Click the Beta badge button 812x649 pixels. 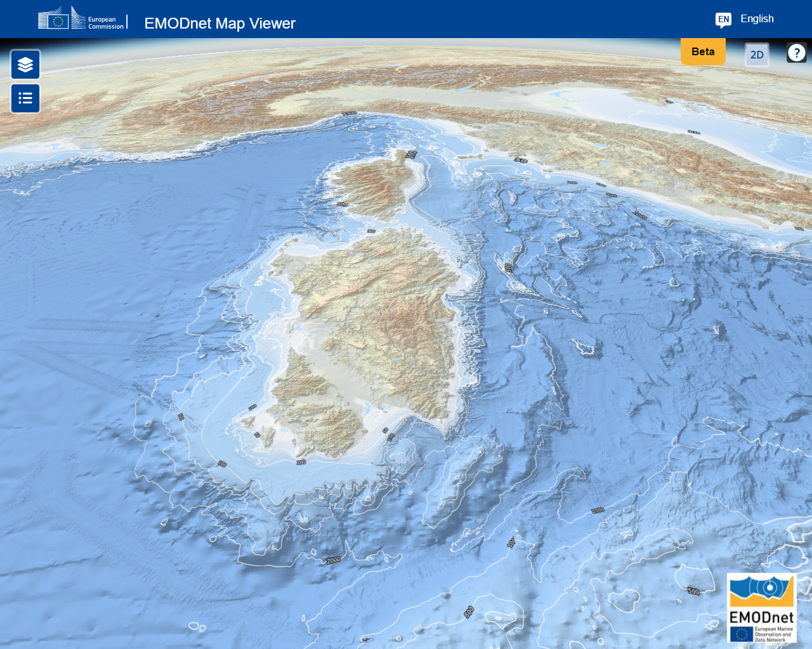click(703, 51)
